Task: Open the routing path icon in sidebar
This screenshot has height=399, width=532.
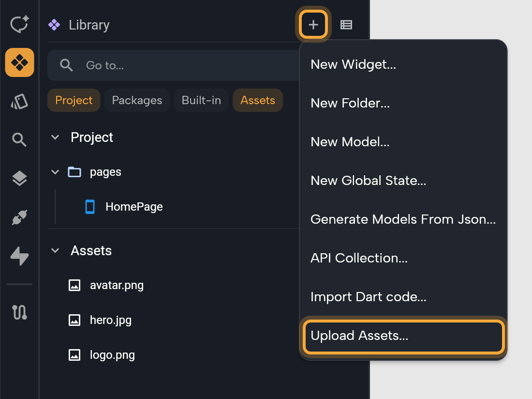Action: (19, 312)
